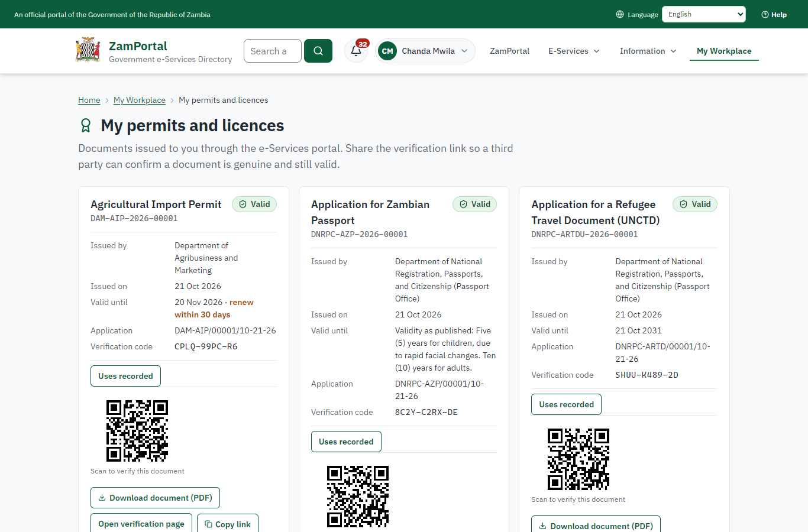Expand the Chanda Mwila account menu
Screen dimensions: 808x532
pyautogui.click(x=426, y=51)
